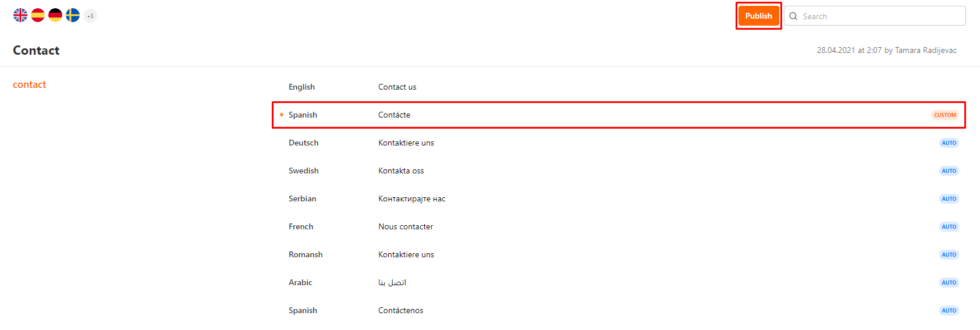Screen dimensions: 980x330
Task: Select the Arabic translation text
Action: pos(392,282)
